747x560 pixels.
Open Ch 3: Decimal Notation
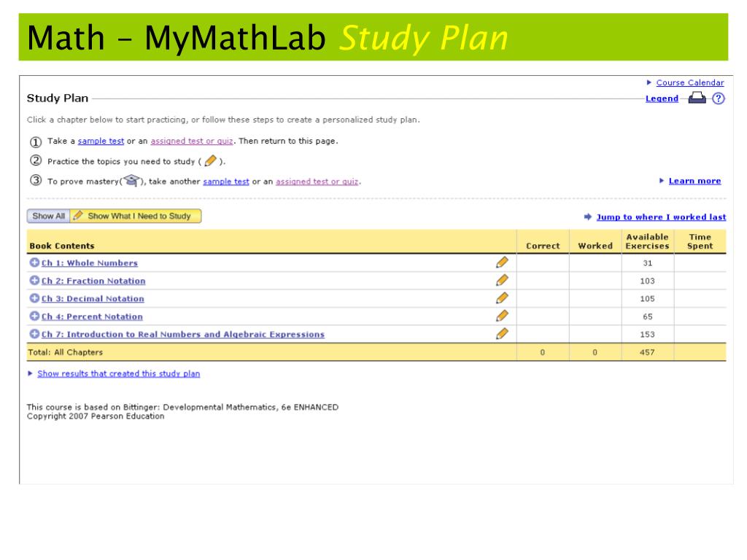(93, 298)
